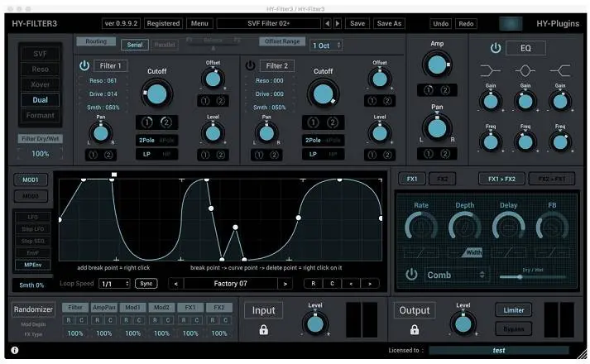The height and width of the screenshot is (364, 590).
Task: Click the Delay knob in FX panel
Action: point(508,227)
